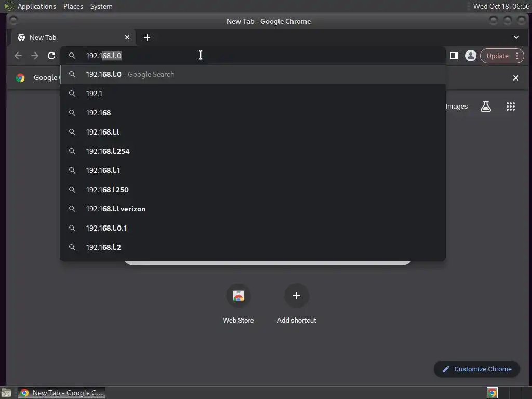
Task: Dismiss the Google Chrome info bar
Action: coord(516,78)
